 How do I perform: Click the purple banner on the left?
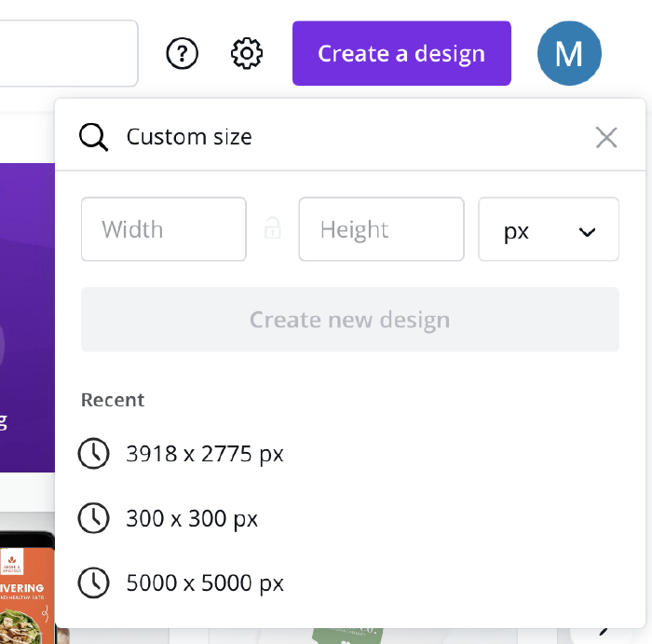[26, 317]
